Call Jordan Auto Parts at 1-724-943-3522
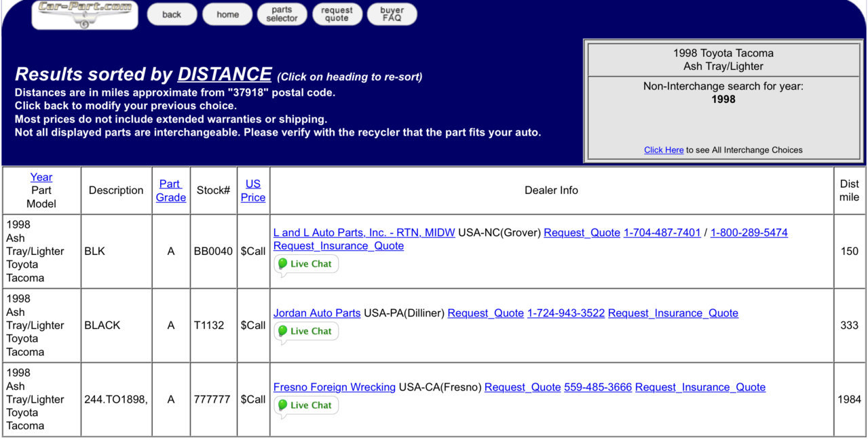Viewport: 868px width, 442px height. [x=566, y=313]
